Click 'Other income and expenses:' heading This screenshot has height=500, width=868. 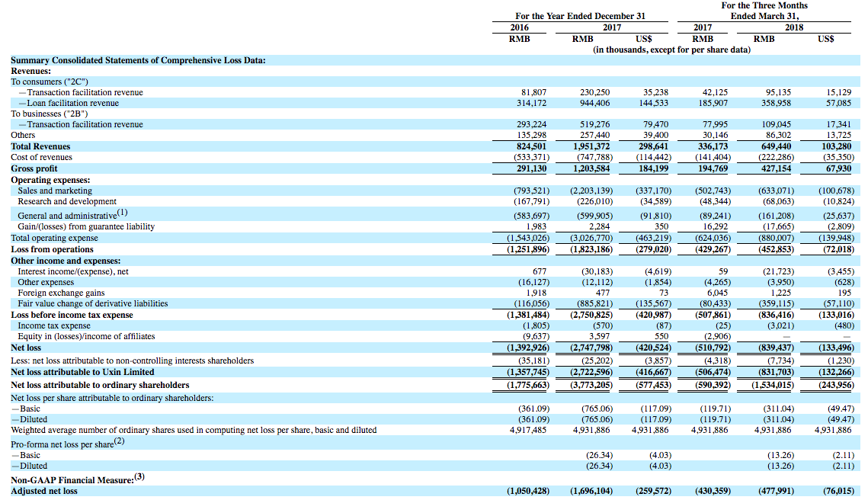66,261
